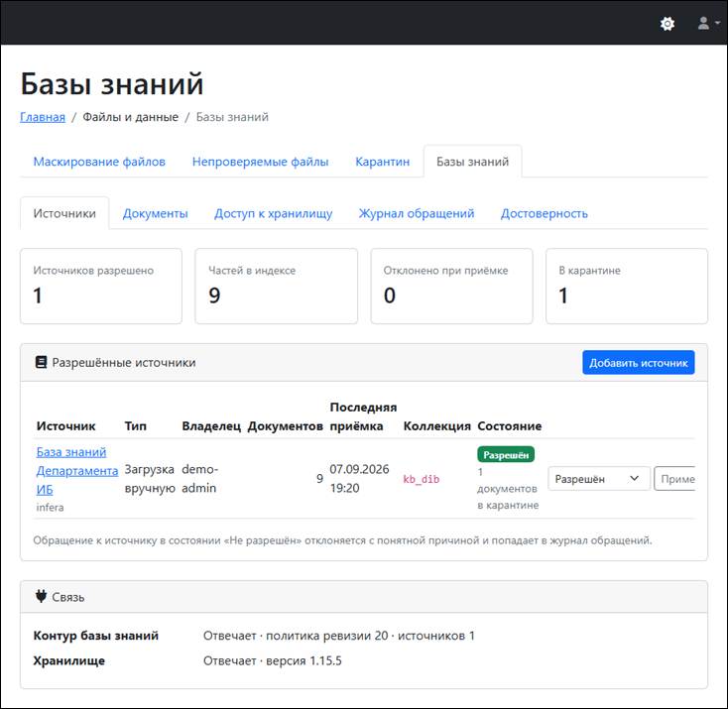Click the Последняя приёмка column header
The width and height of the screenshot is (728, 709).
(x=363, y=416)
